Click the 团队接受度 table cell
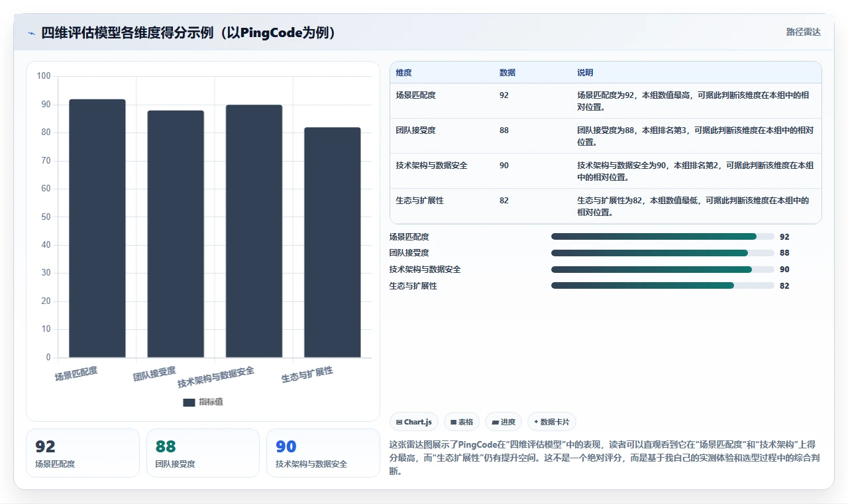 tap(415, 130)
